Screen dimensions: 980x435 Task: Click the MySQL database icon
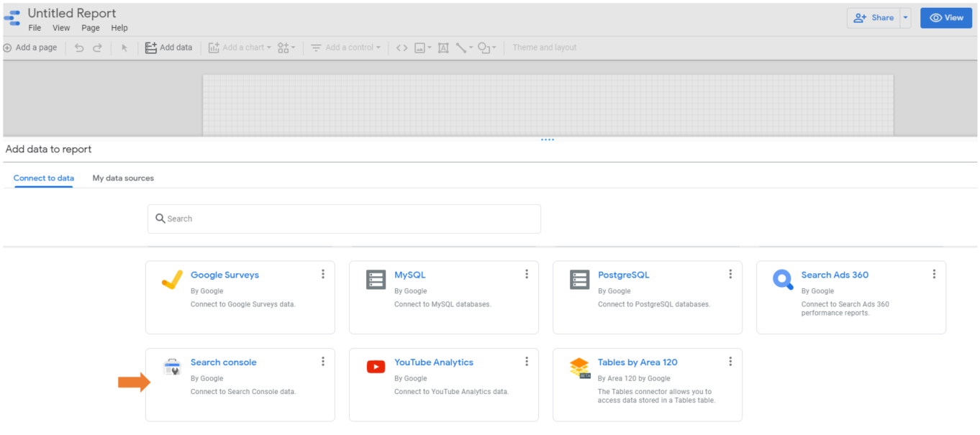pyautogui.click(x=376, y=280)
